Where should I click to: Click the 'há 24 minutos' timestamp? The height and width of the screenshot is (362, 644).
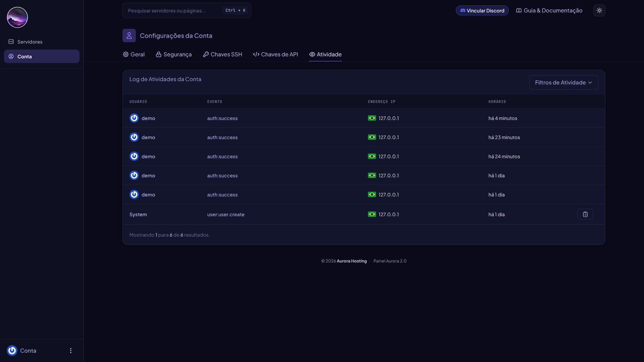click(504, 156)
